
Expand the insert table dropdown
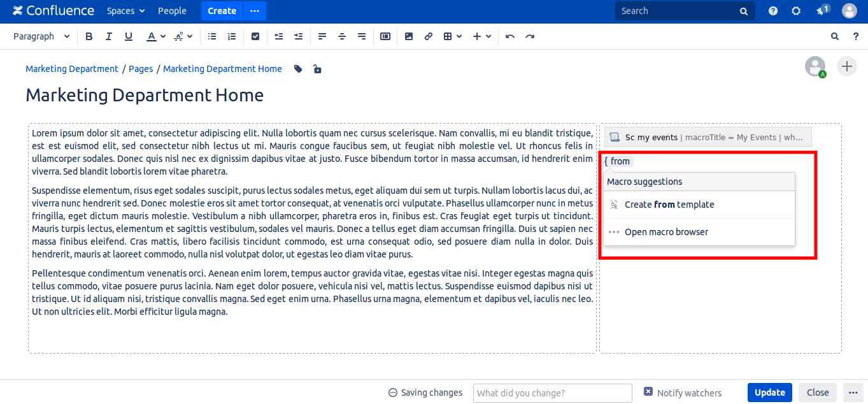(452, 36)
